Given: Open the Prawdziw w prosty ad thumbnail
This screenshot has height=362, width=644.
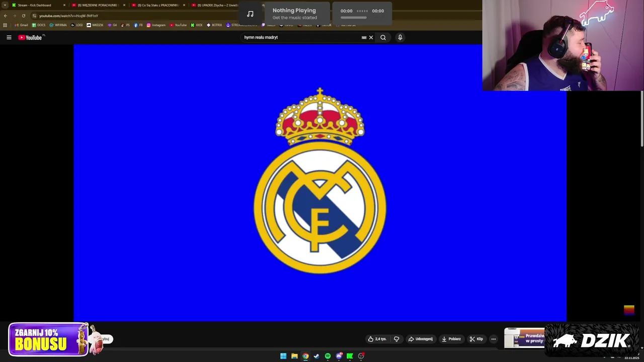Looking at the screenshot, I should click(x=524, y=338).
